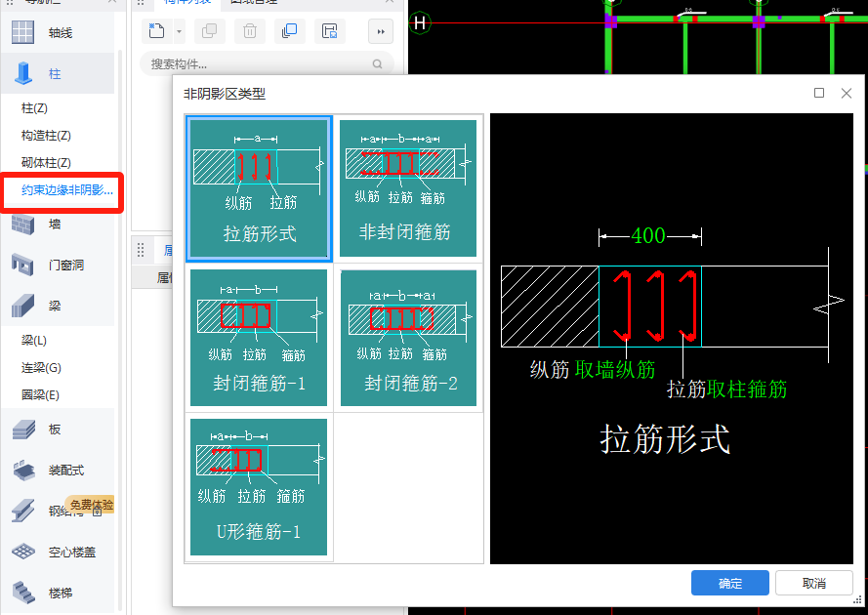This screenshot has height=615, width=868.
Task: Click the new component icon
Action: [x=156, y=31]
